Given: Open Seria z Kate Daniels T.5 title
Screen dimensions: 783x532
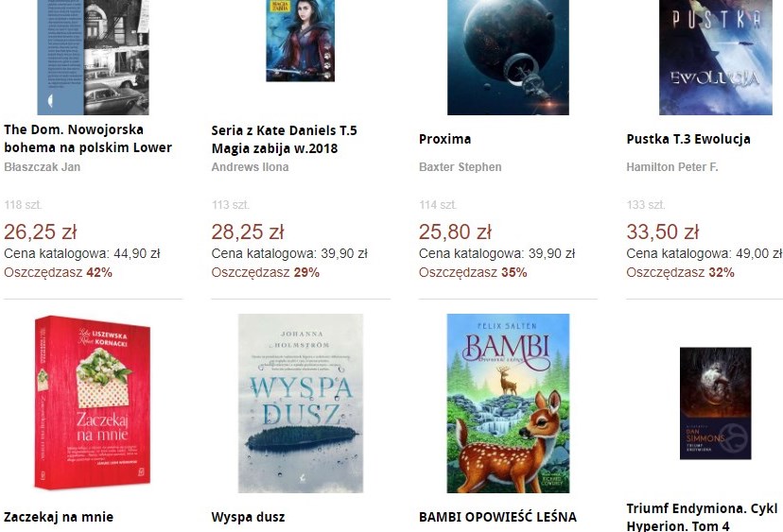Looking at the screenshot, I should coord(284,139).
